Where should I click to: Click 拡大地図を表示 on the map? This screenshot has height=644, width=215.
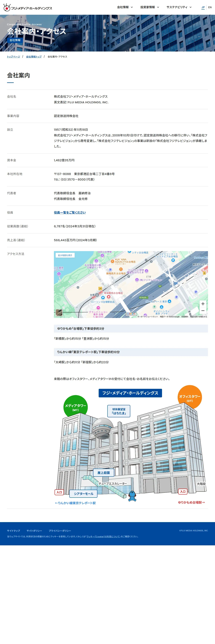click(65, 255)
